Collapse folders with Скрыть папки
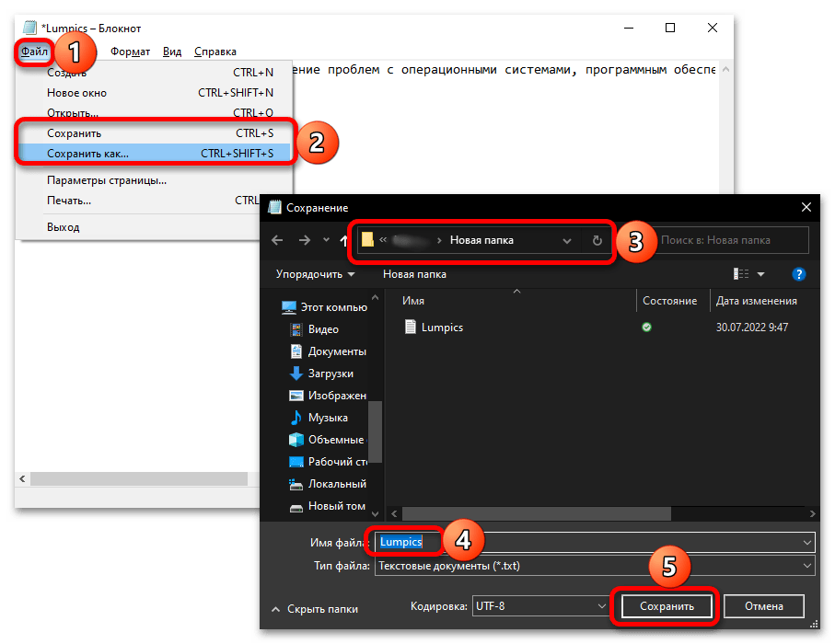835x644 pixels. 314,609
